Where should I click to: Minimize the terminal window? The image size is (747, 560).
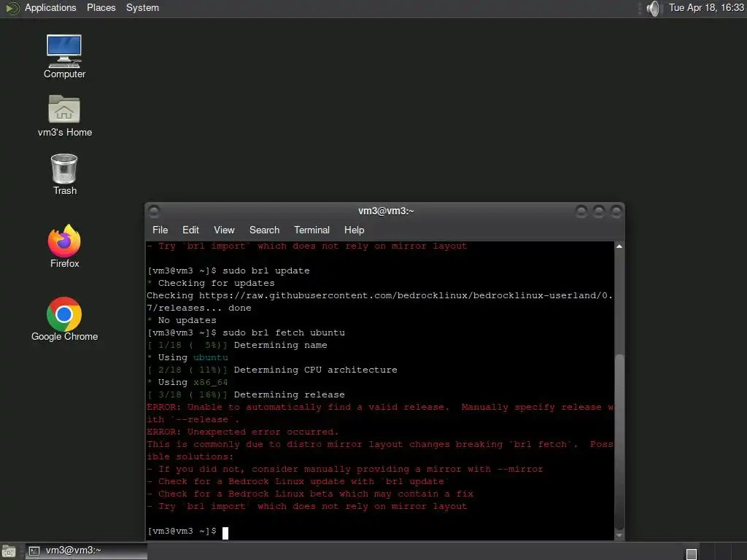pyautogui.click(x=581, y=211)
